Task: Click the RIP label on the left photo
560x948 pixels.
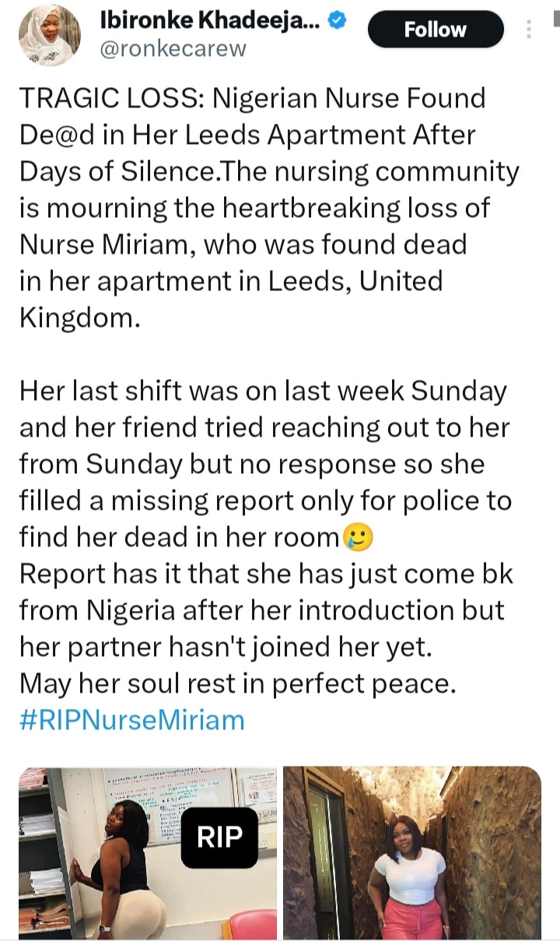Action: (x=219, y=836)
